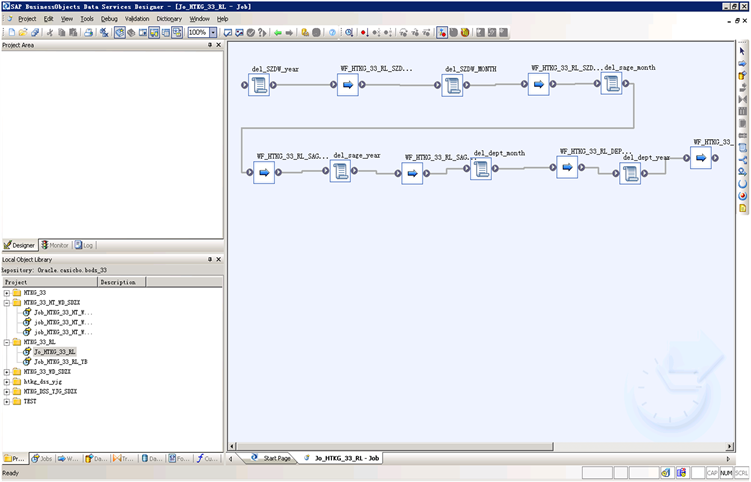Select the del_dept_month script node

[x=481, y=169]
